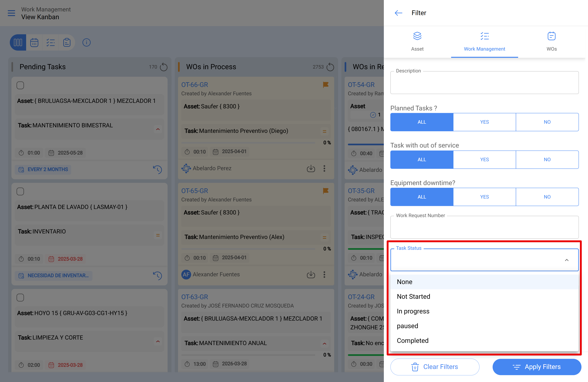588x382 pixels.
Task: Click priority icon on LIMPIEZA Y CORTE
Action: point(158,342)
